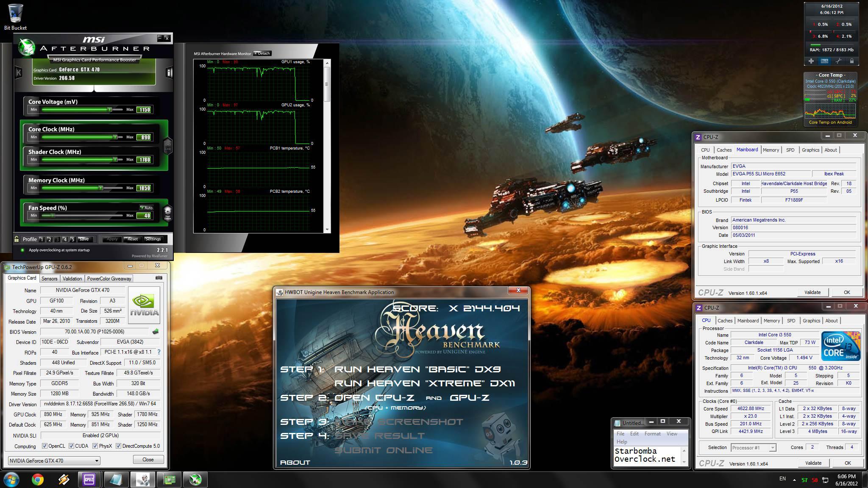Click the plus icon on the CPU gadget
The width and height of the screenshot is (868, 488).
[811, 61]
